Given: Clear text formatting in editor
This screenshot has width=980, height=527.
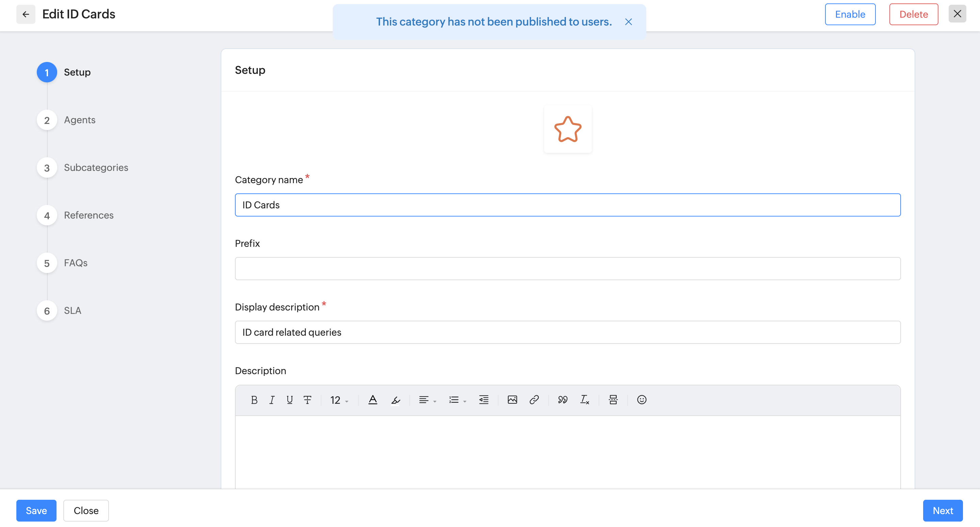Looking at the screenshot, I should 584,400.
